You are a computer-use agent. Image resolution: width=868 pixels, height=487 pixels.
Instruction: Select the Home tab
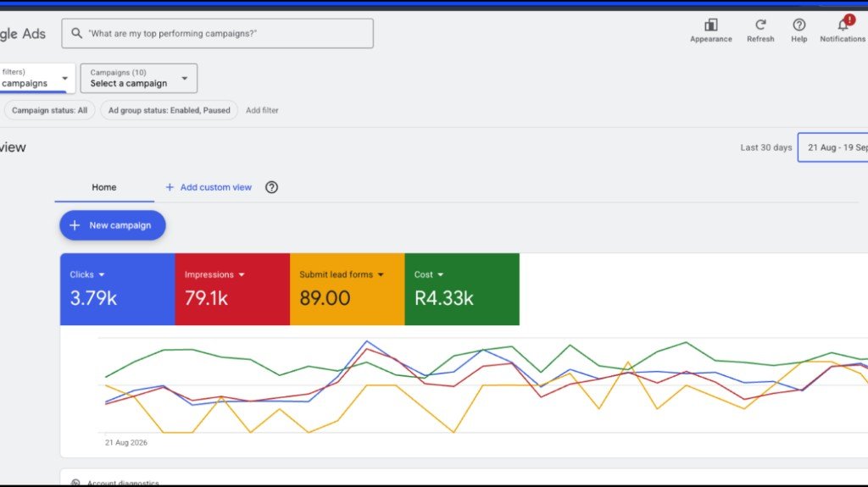click(104, 187)
